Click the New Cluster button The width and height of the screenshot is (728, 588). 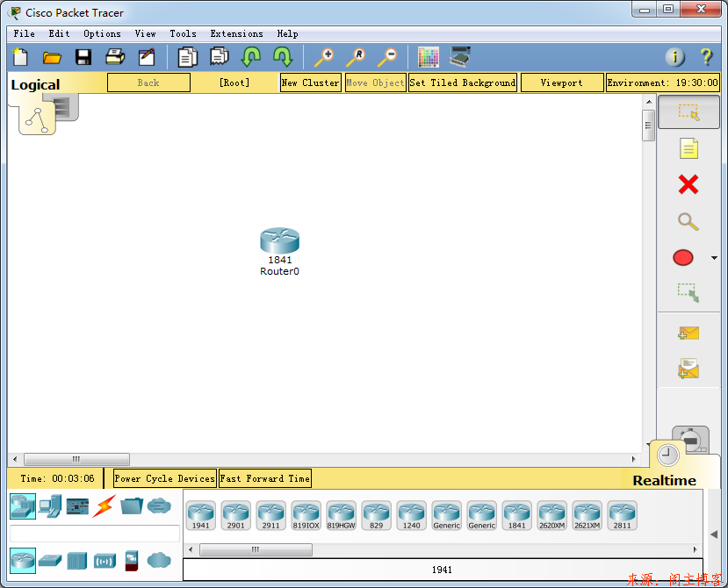pyautogui.click(x=311, y=82)
